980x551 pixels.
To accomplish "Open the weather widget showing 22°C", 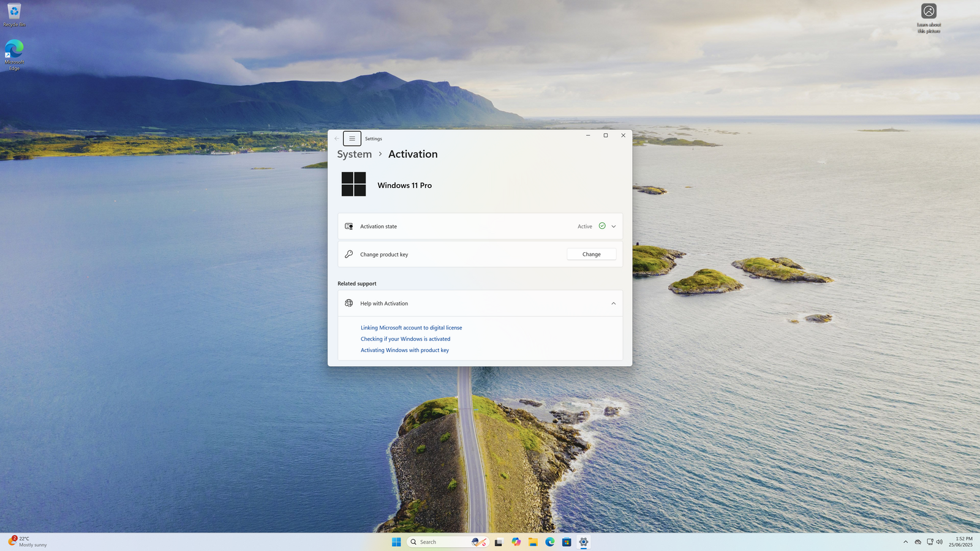I will tap(28, 542).
